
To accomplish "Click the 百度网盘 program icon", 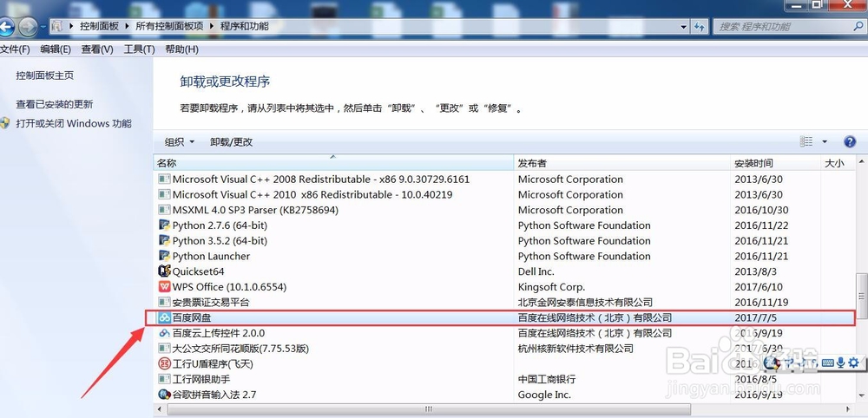I will (x=164, y=318).
